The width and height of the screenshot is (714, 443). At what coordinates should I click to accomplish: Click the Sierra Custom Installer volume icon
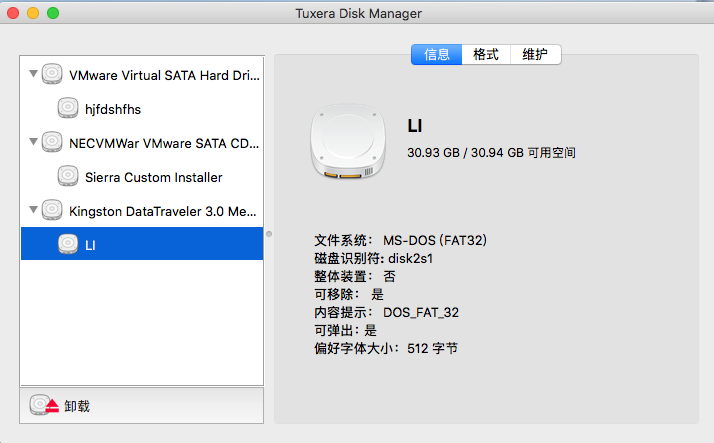click(x=68, y=176)
